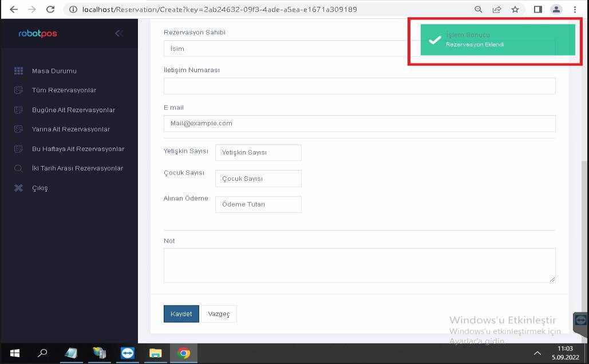Open TeamViewer from the taskbar

pos(127,353)
